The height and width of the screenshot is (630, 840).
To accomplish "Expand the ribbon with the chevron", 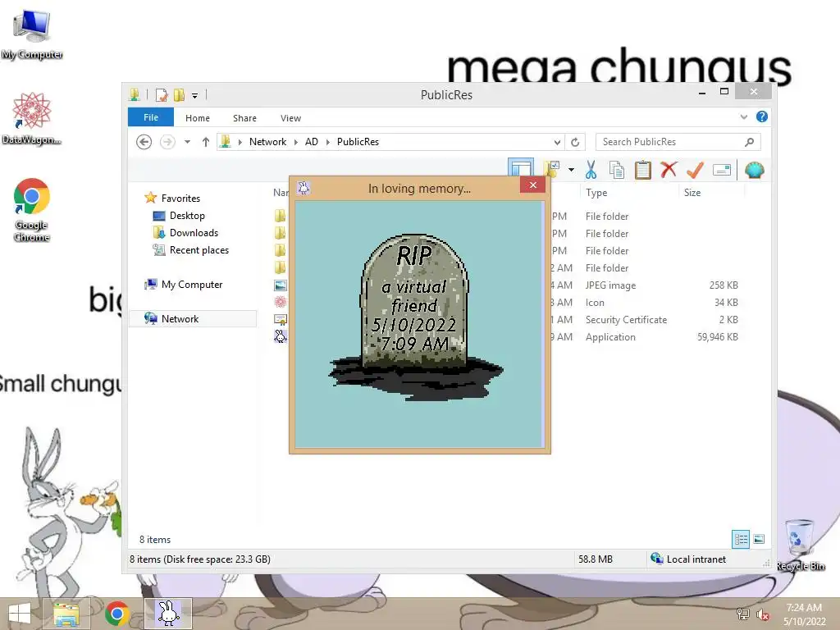I will (743, 116).
